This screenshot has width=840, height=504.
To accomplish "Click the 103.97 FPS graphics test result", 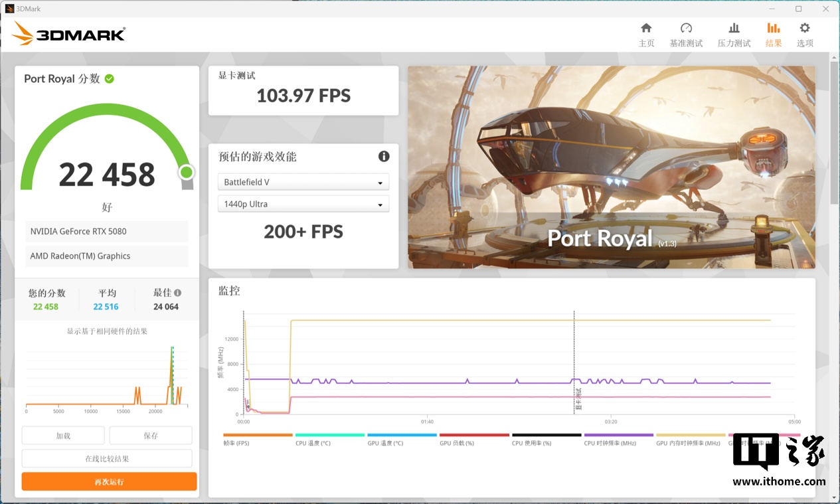I will click(303, 96).
